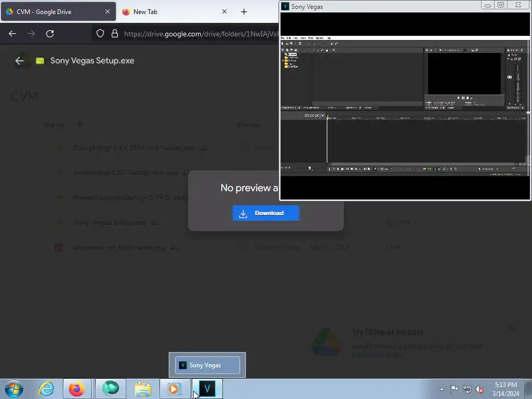This screenshot has height=399, width=532.
Task: Switch to Firefox via taskbar button
Action: [77, 389]
